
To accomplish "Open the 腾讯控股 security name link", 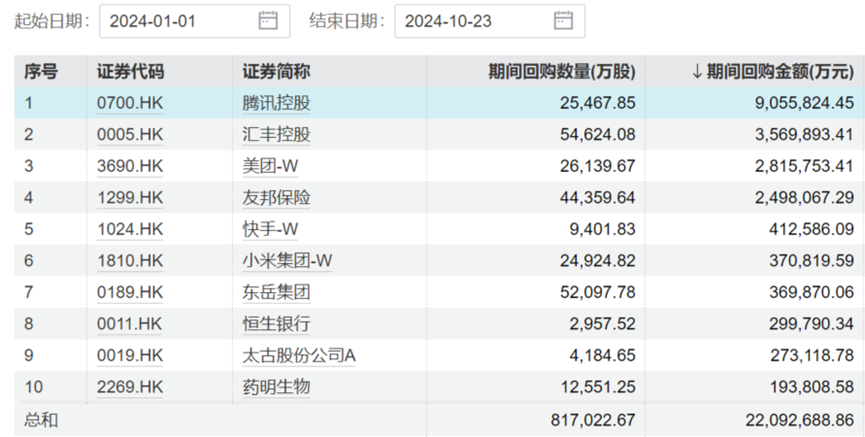I will coord(276,103).
